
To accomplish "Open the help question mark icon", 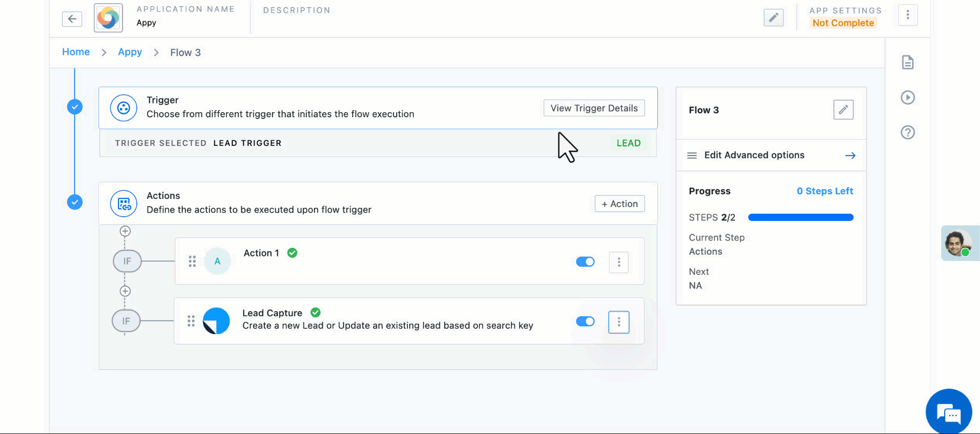I will click(x=908, y=133).
